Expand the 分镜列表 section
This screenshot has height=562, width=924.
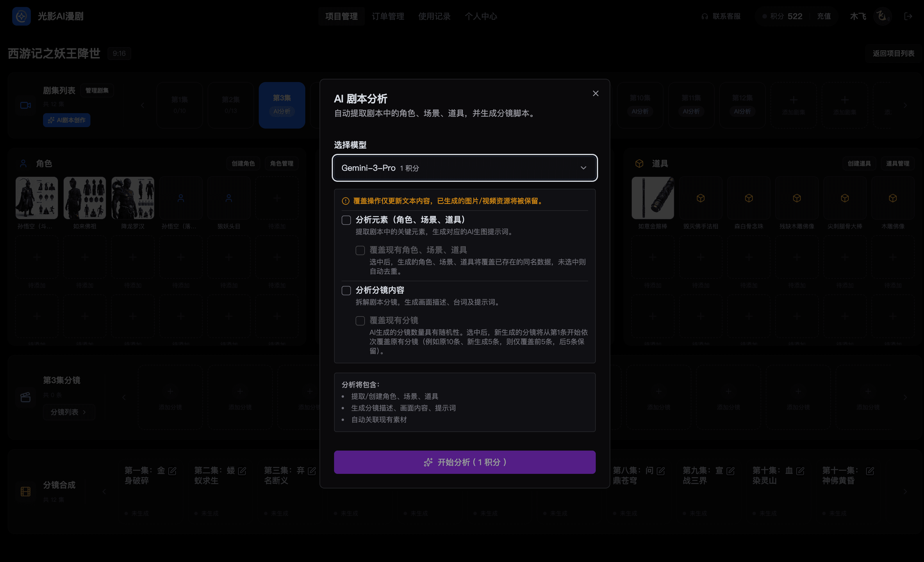pyautogui.click(x=69, y=412)
